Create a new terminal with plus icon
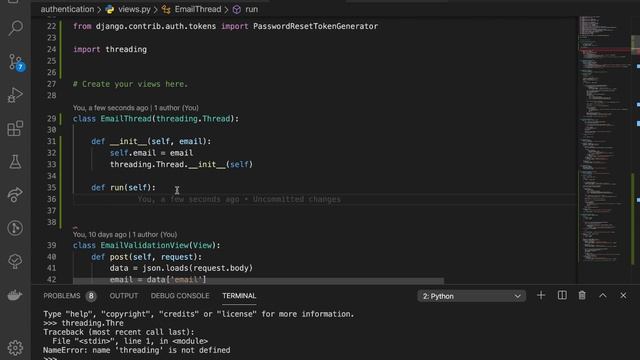 [x=541, y=296]
